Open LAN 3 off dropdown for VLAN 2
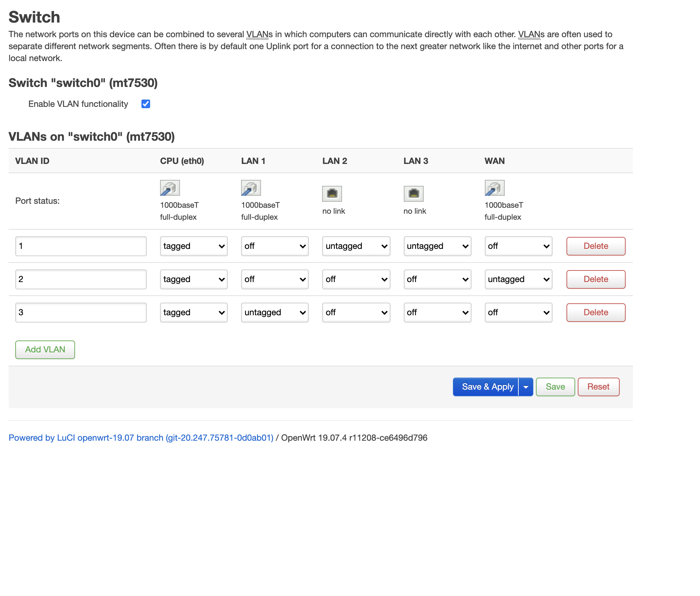 437,279
